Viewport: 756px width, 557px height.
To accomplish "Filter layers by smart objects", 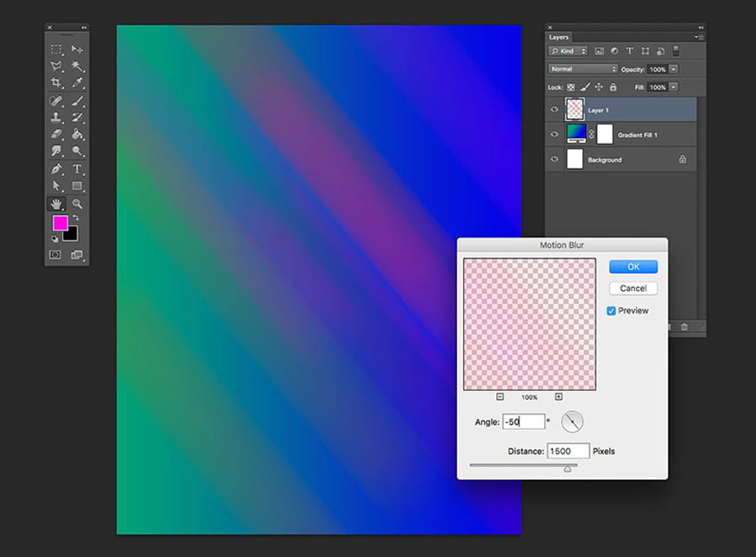I will point(661,51).
